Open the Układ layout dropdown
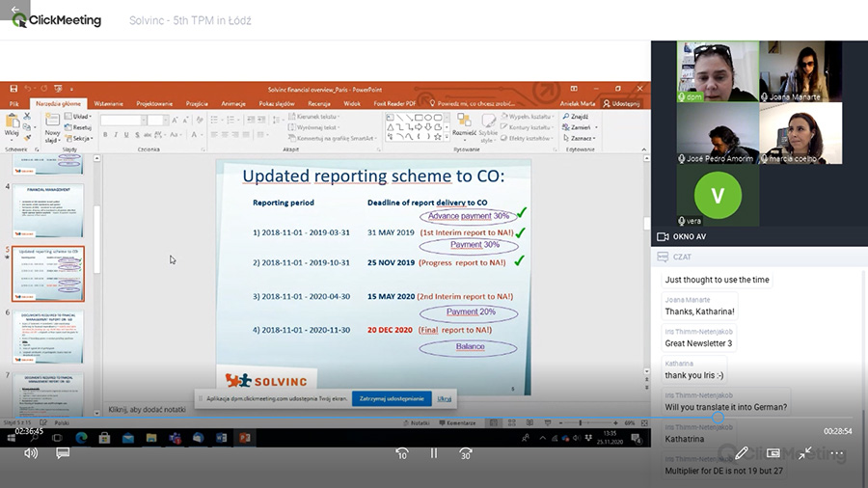 (78, 116)
